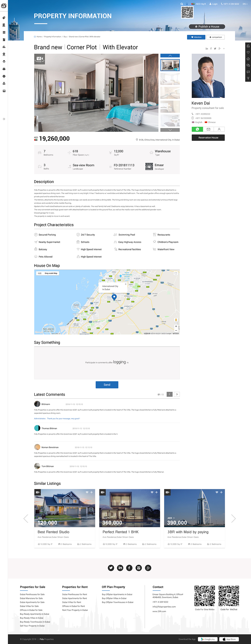The image size is (251, 644).
Task: Toggle the comparison button for this listing
Action: pyautogui.click(x=215, y=37)
